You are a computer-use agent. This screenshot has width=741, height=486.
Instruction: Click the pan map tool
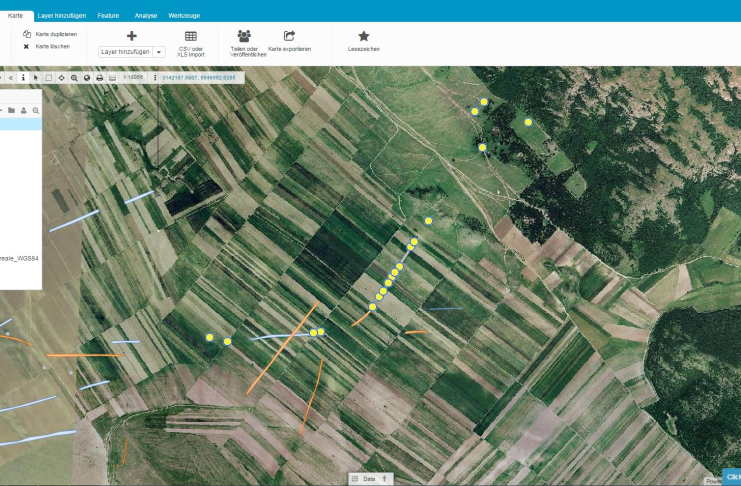61,77
